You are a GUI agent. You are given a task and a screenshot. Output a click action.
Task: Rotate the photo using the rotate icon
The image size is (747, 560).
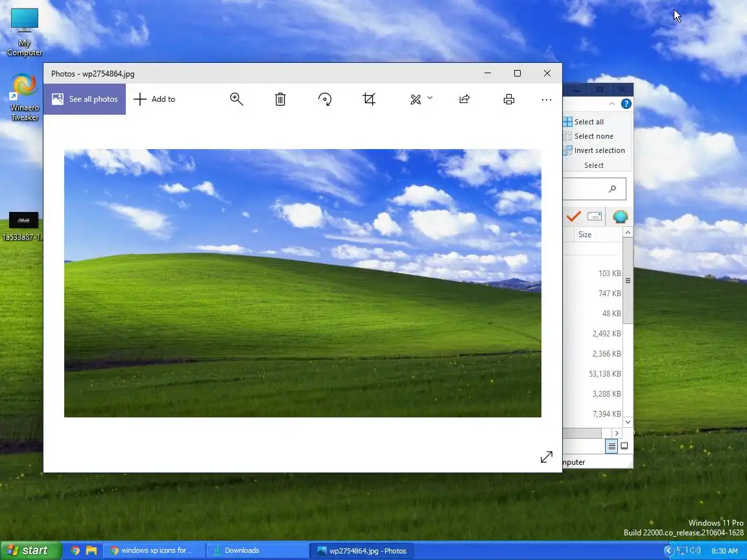pos(324,99)
